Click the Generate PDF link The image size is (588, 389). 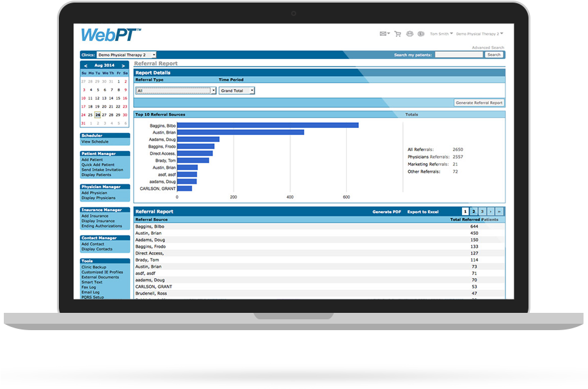pos(387,212)
